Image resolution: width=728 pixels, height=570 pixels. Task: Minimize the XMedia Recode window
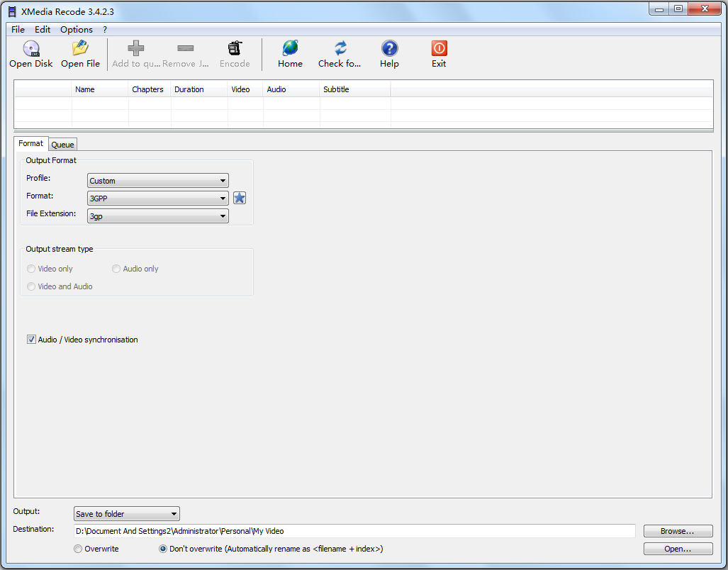tap(659, 9)
